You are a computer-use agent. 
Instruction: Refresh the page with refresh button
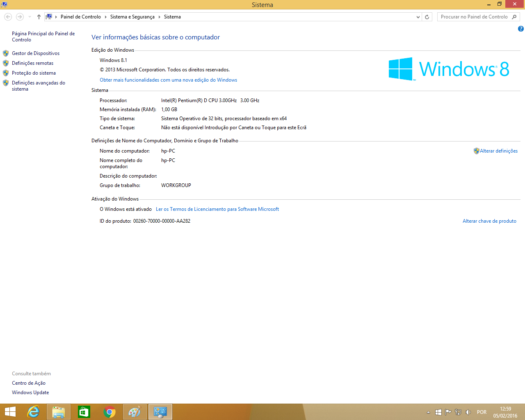427,17
